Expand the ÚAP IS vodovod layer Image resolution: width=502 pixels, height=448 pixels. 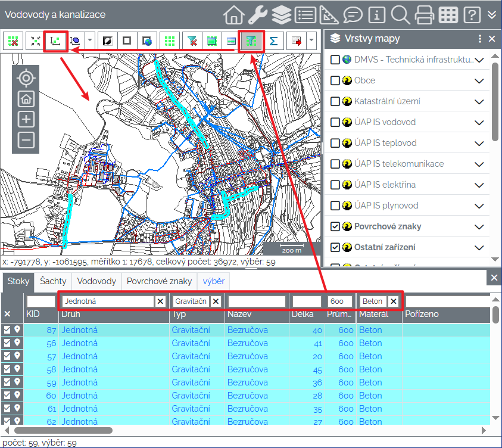click(x=479, y=122)
